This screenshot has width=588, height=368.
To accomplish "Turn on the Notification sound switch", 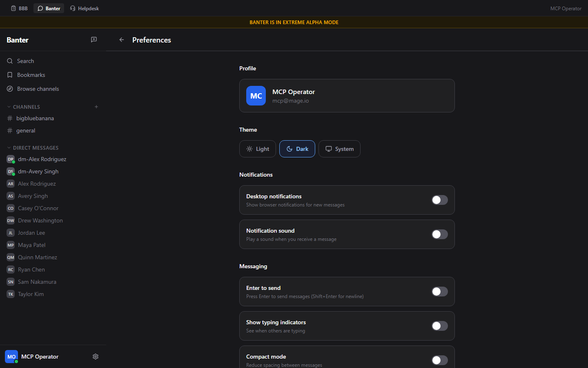I will [x=440, y=234].
